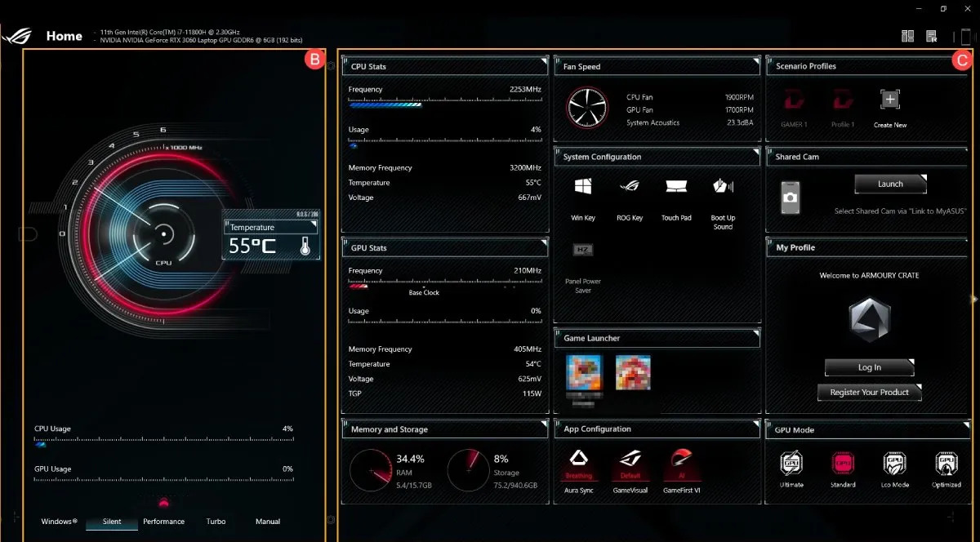Viewport: 980px width, 542px height.
Task: Select the Performance mode tab
Action: coord(163,522)
